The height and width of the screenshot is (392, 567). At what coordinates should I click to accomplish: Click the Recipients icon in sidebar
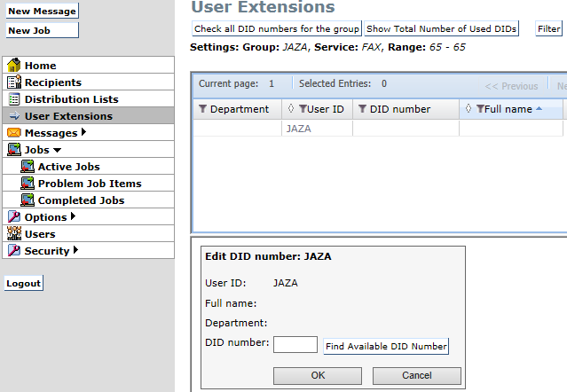(x=13, y=82)
